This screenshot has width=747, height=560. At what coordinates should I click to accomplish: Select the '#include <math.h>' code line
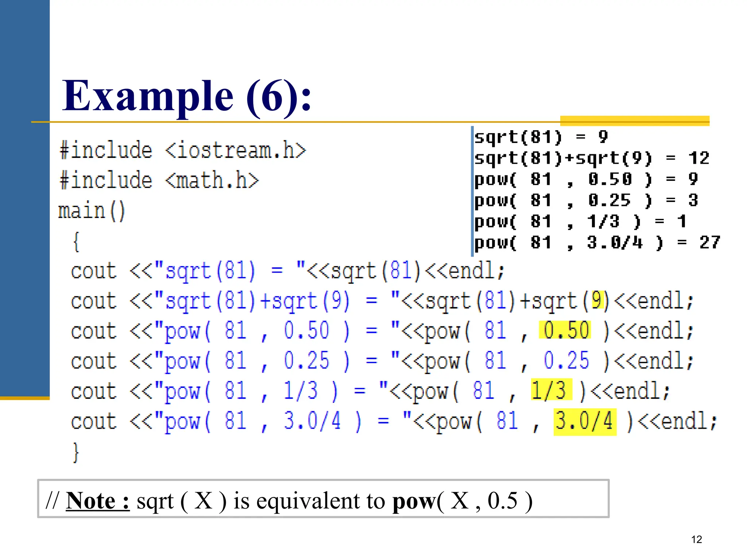[x=159, y=180]
